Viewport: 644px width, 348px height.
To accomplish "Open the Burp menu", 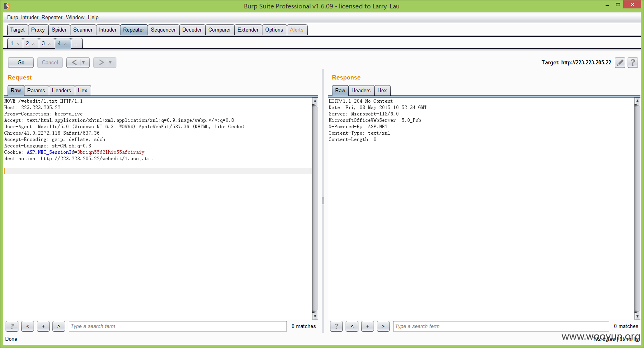I will pos(12,18).
